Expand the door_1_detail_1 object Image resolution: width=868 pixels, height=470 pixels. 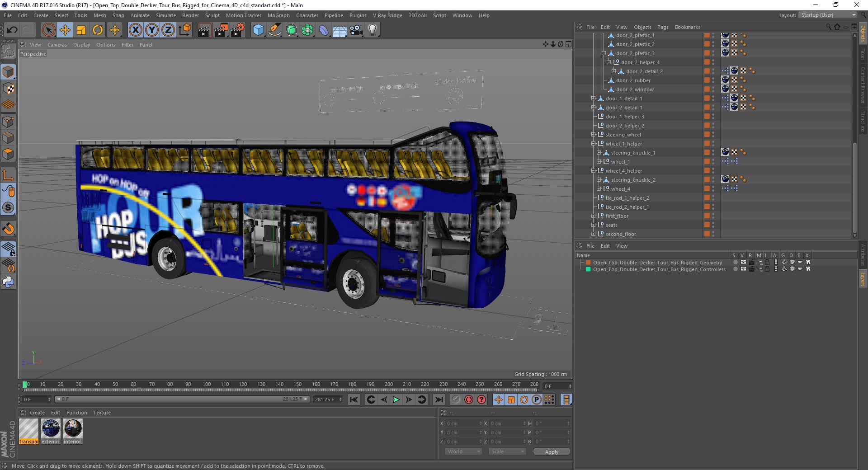594,99
